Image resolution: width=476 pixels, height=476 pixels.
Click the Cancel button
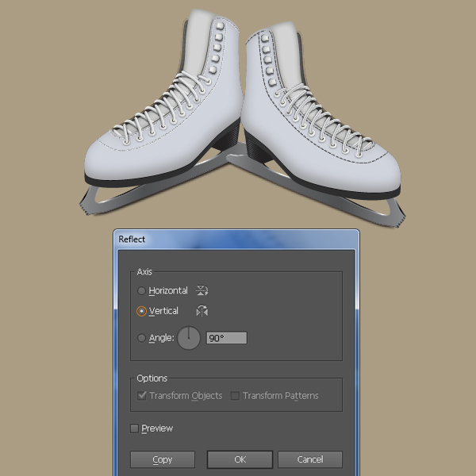(310, 459)
